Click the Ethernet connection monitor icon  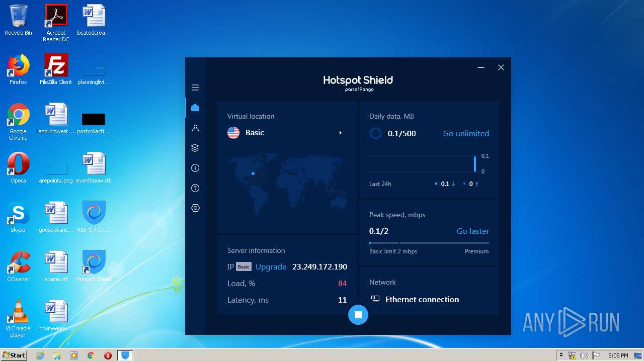(x=375, y=299)
